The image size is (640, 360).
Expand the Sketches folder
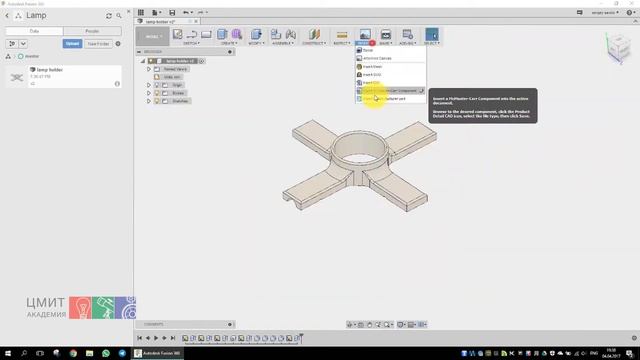[149, 101]
